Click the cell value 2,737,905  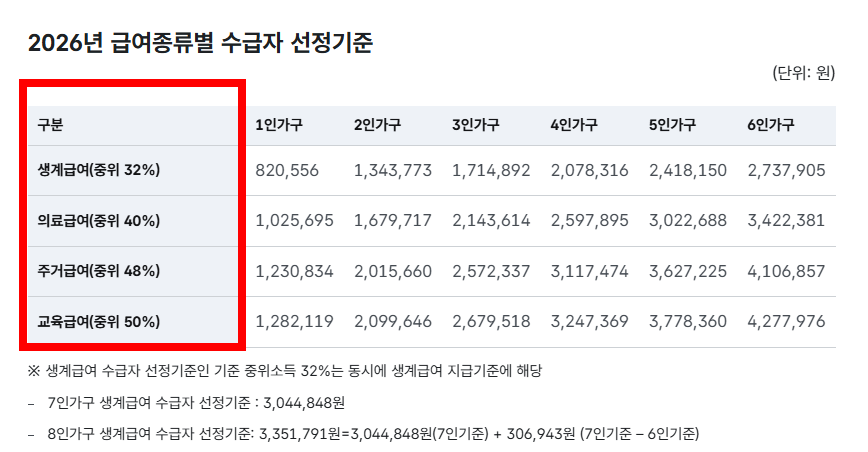pos(786,170)
